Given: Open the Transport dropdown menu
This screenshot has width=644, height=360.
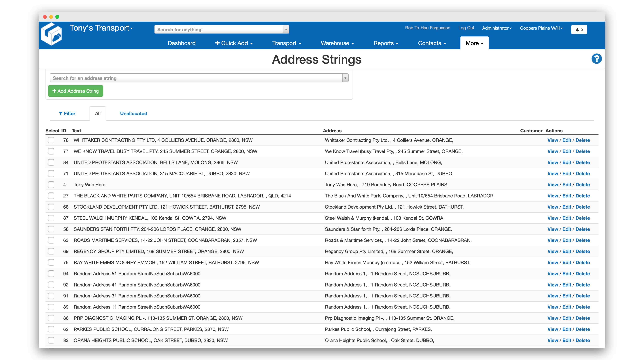Looking at the screenshot, I should click(286, 43).
